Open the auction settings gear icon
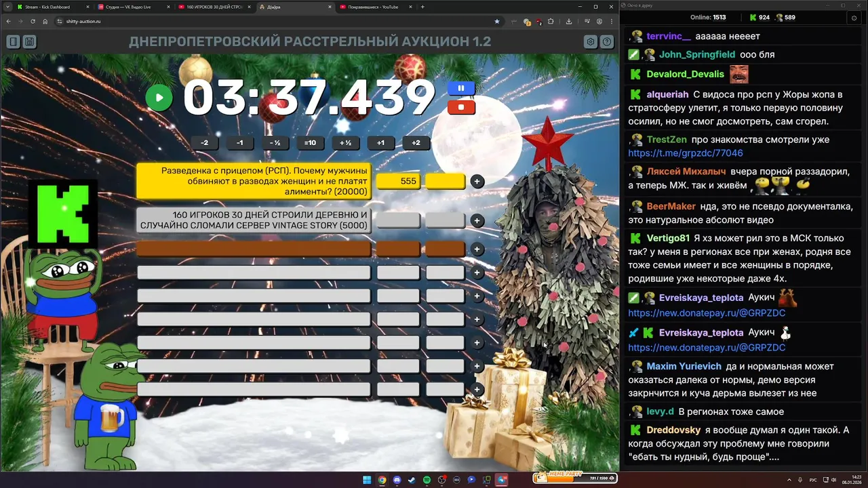Viewport: 868px width, 488px height. tap(591, 42)
